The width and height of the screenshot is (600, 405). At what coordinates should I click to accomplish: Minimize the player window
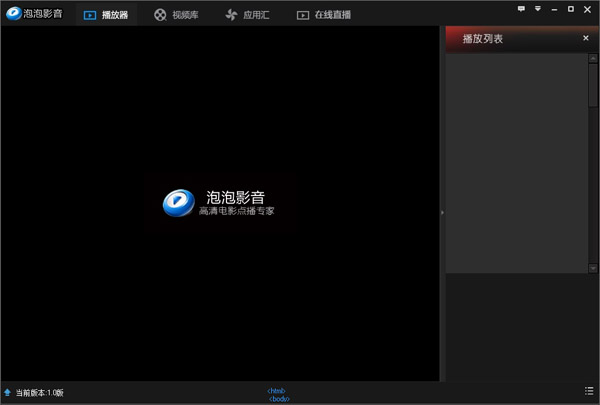pos(554,10)
